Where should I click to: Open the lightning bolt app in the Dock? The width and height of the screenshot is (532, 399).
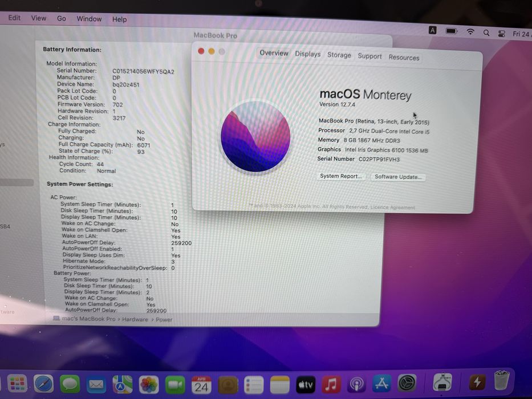coord(477,382)
